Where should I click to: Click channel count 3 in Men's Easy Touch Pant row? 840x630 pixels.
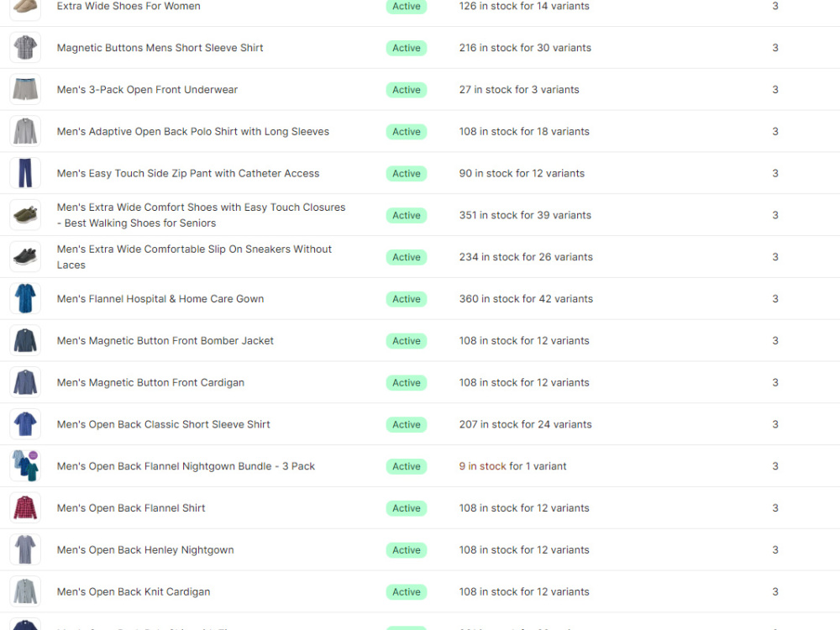(x=774, y=173)
